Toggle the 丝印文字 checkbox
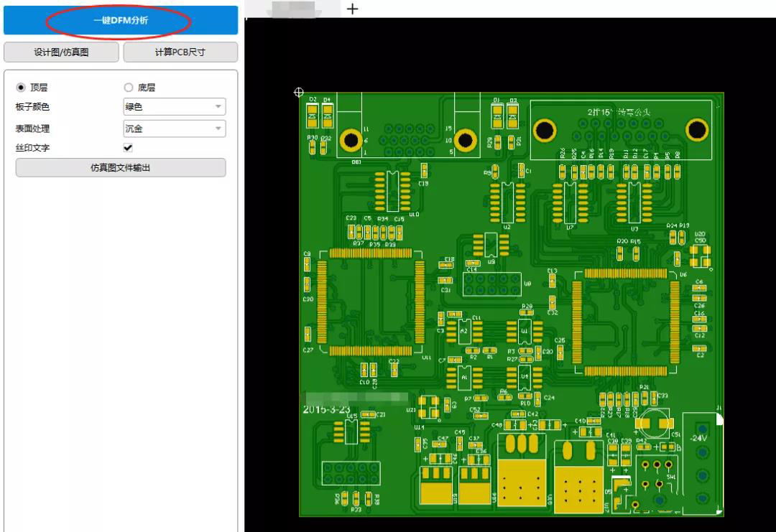 point(129,148)
